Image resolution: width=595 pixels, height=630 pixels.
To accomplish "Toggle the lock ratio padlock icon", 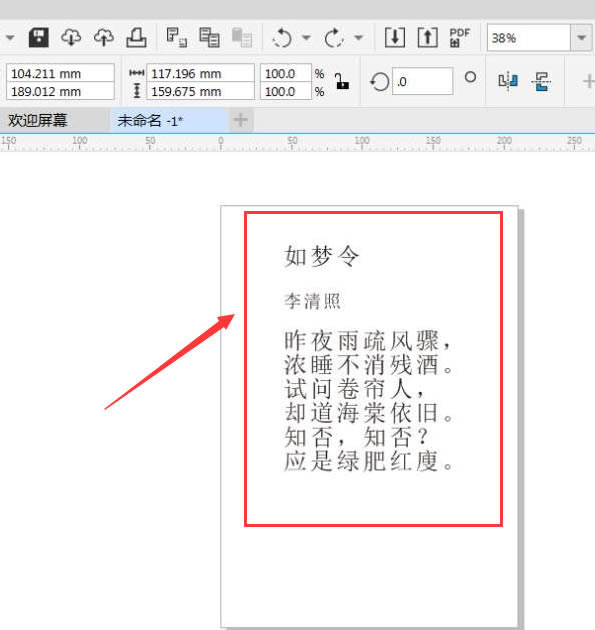I will (x=342, y=82).
